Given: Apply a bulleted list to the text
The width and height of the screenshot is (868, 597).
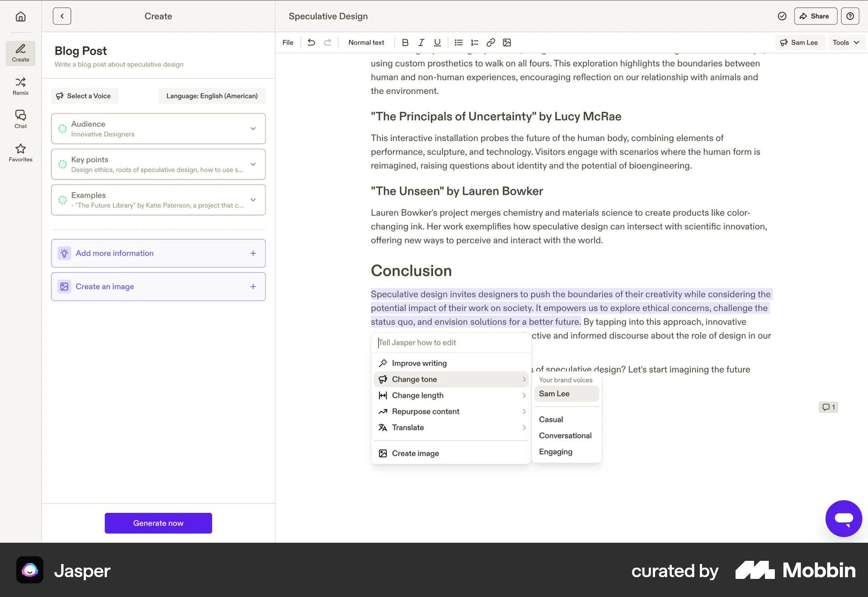Looking at the screenshot, I should pos(458,43).
